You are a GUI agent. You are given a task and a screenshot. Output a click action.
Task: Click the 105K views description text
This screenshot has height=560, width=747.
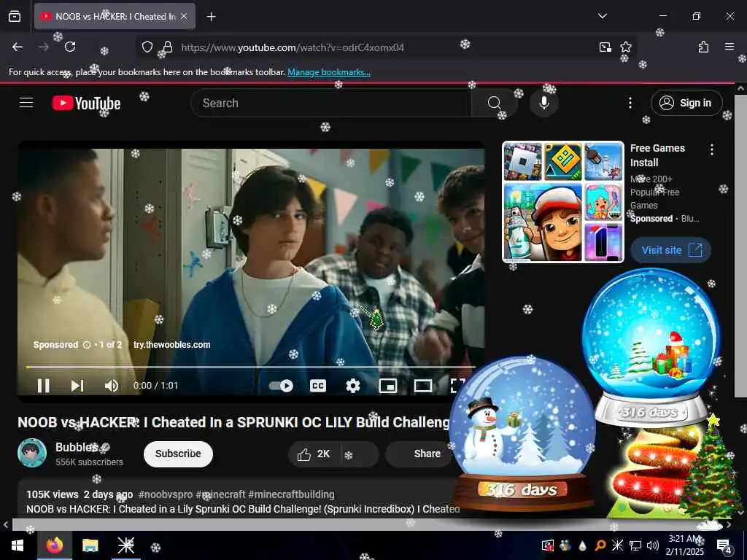[x=53, y=494]
